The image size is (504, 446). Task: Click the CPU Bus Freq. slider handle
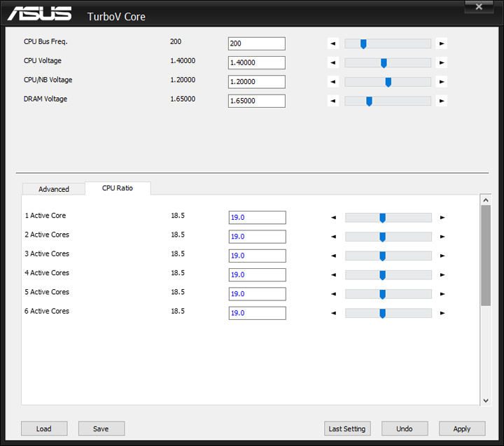pos(363,43)
